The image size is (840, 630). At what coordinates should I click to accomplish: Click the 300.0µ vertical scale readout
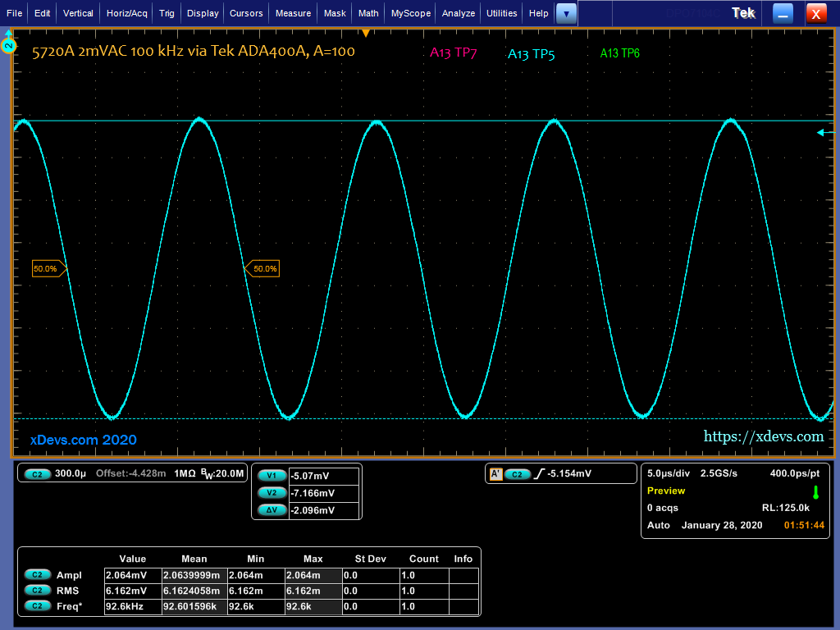coord(71,473)
